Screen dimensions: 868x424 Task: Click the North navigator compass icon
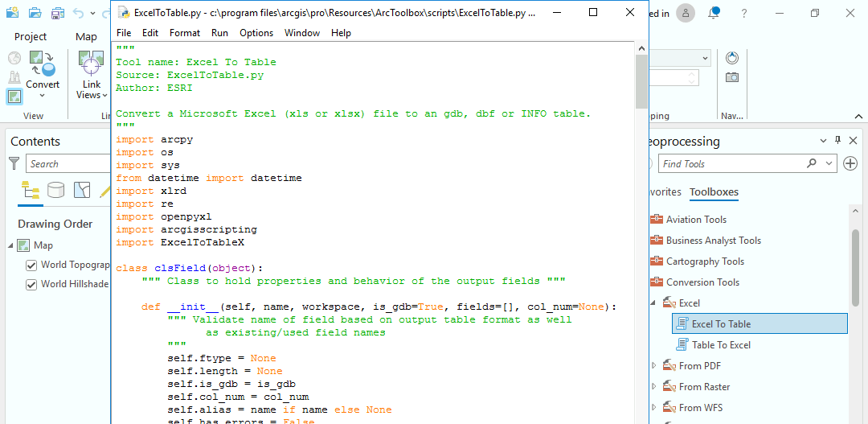[732, 57]
